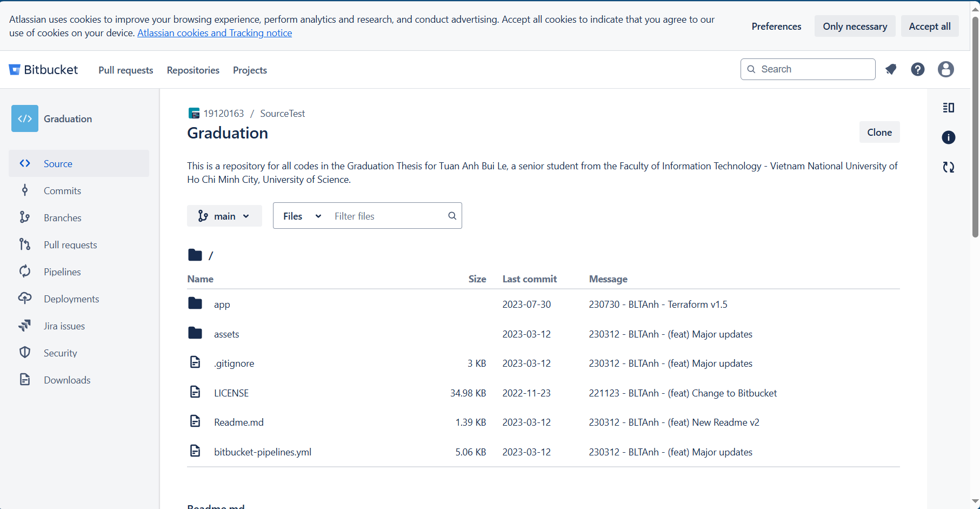The image size is (980, 509).
Task: Open the compare/sync arrows icon in right sidebar
Action: click(x=949, y=167)
